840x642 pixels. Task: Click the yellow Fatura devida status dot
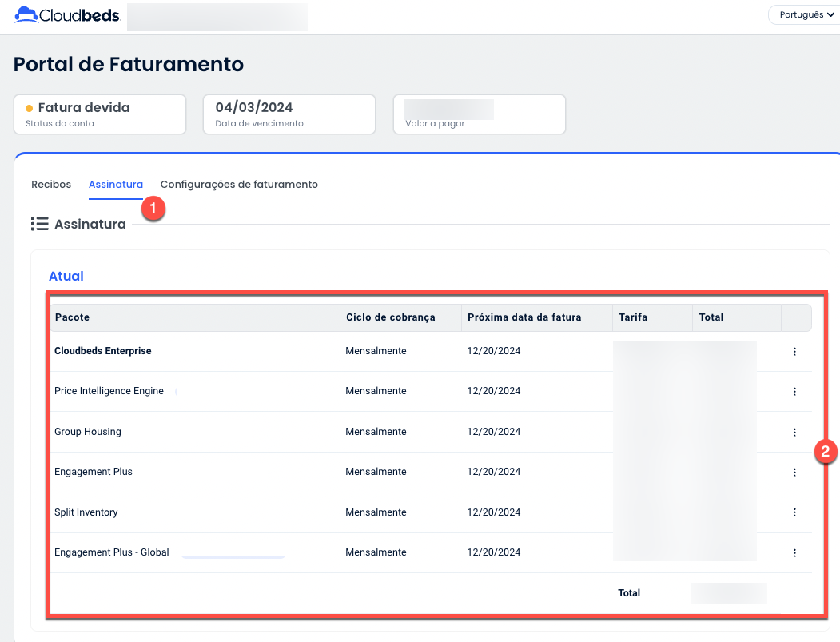coord(30,108)
